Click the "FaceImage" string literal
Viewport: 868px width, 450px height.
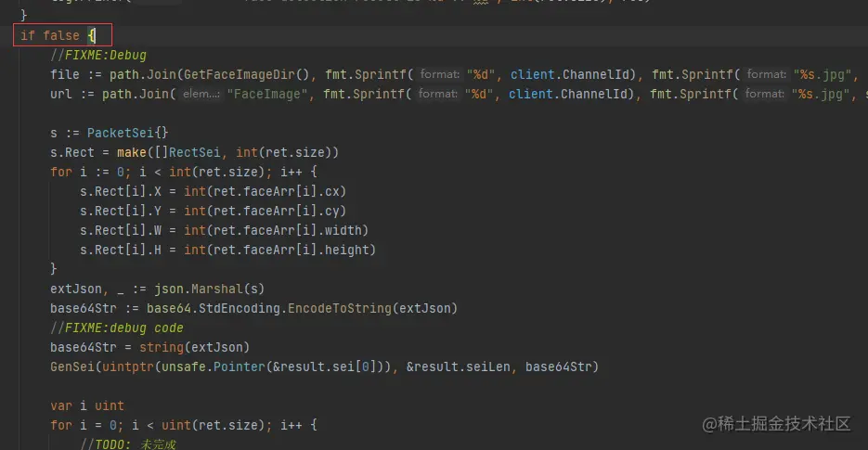pos(267,94)
